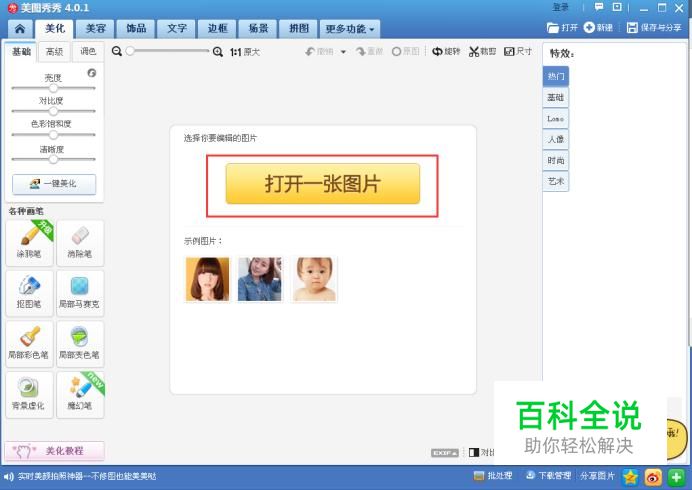This screenshot has height=490, width=692.
Task: Select the 调色 adjustments sub-tab
Action: pyautogui.click(x=88, y=52)
